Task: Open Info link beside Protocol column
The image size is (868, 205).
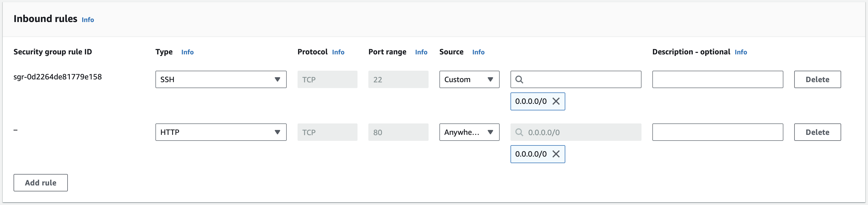Action: 338,52
